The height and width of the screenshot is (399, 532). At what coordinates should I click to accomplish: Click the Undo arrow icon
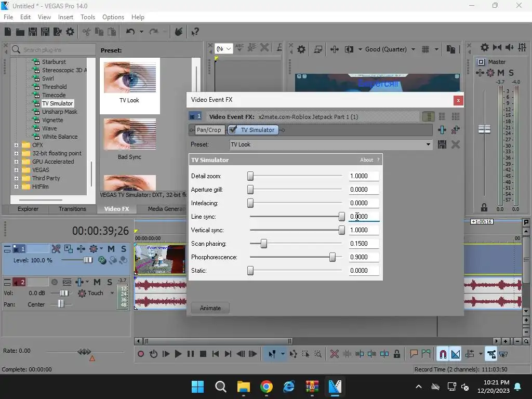point(130,32)
